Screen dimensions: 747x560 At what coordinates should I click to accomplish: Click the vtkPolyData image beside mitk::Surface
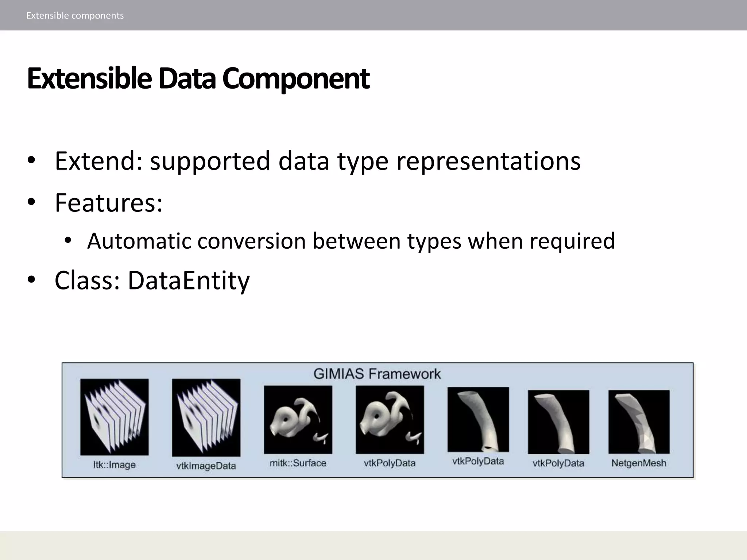point(390,420)
